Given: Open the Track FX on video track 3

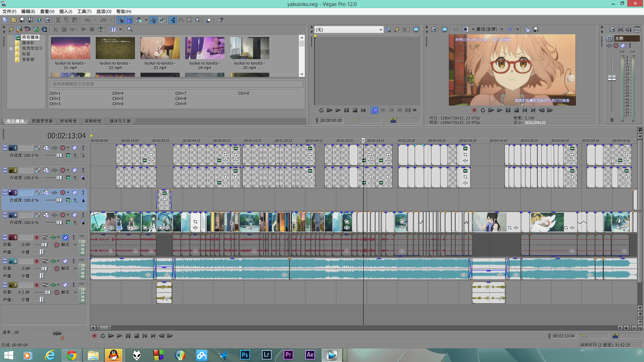Looking at the screenshot, I should pyautogui.click(x=63, y=192).
